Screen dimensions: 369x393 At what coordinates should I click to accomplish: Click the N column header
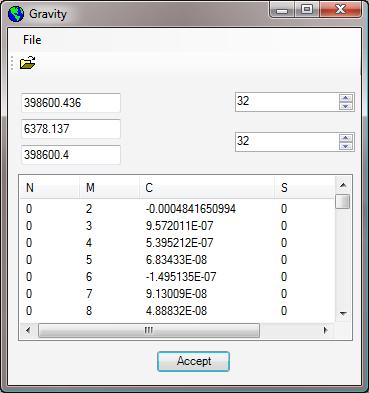coord(49,188)
